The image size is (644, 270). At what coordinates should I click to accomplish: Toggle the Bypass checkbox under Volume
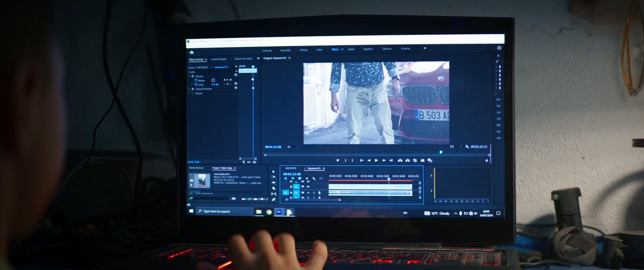213,80
